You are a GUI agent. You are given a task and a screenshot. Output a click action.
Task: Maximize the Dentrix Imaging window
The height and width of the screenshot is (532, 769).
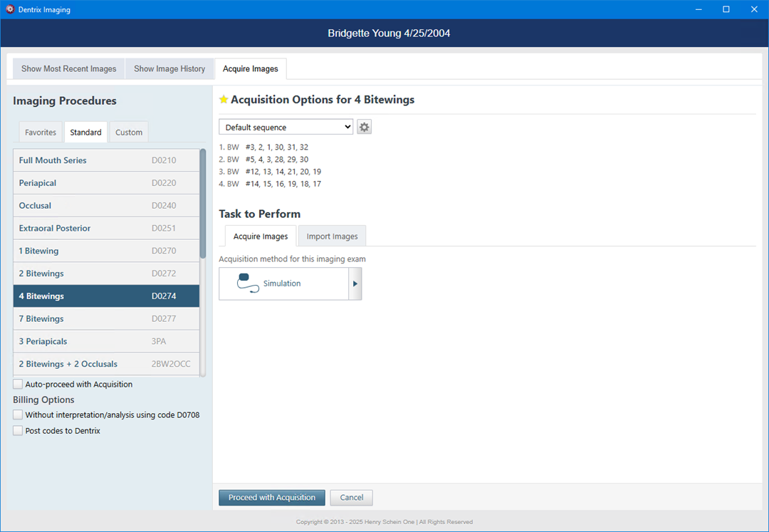click(726, 9)
